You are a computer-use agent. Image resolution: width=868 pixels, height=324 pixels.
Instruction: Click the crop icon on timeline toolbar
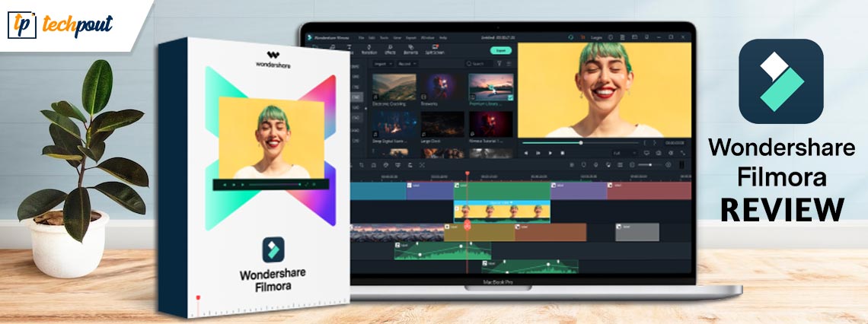362,165
